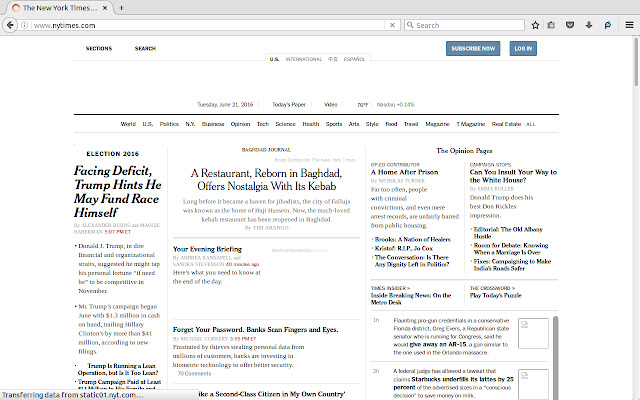The width and height of the screenshot is (640, 400).
Task: Focus the www.nytimes.com address bar
Action: pyautogui.click(x=206, y=25)
